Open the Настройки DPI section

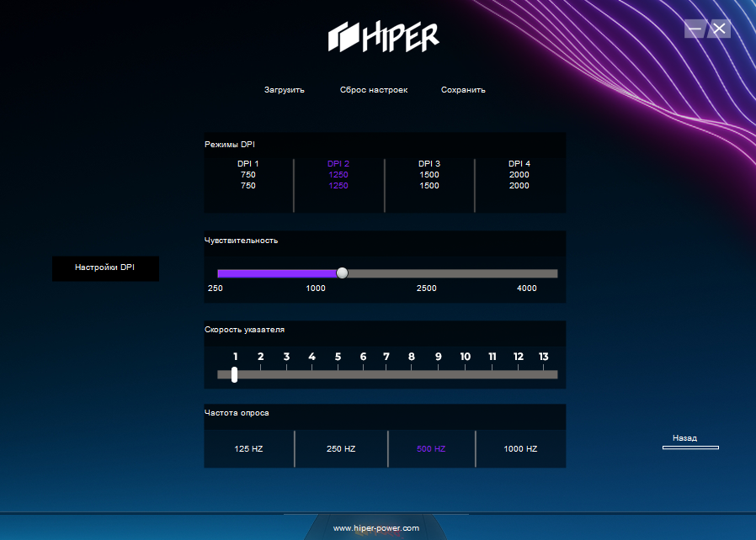[105, 268]
